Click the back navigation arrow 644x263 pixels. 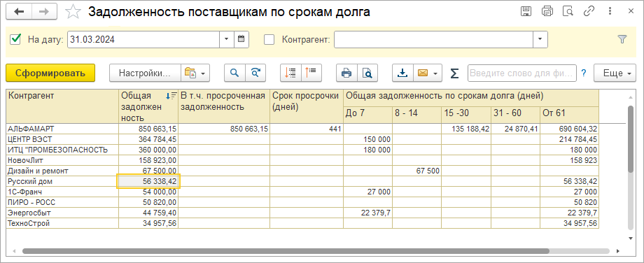(x=19, y=12)
